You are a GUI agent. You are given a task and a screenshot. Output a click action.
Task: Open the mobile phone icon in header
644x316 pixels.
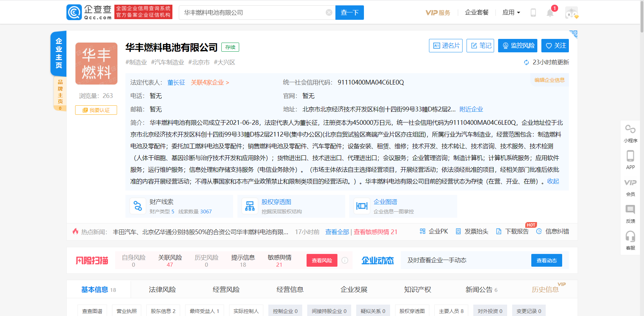tap(533, 13)
